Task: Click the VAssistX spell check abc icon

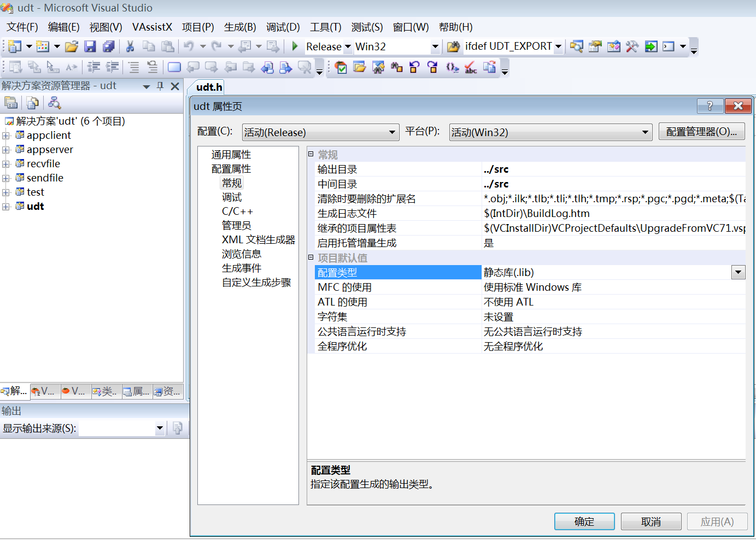Action: [x=471, y=67]
